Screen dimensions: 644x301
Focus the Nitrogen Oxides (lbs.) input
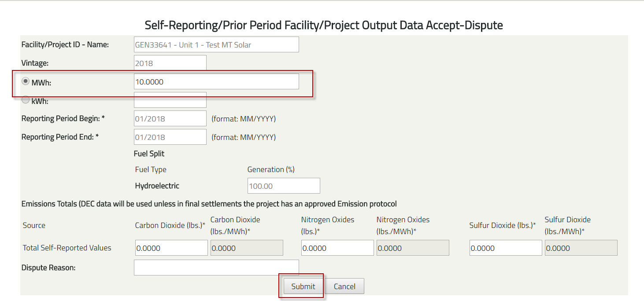[337, 248]
